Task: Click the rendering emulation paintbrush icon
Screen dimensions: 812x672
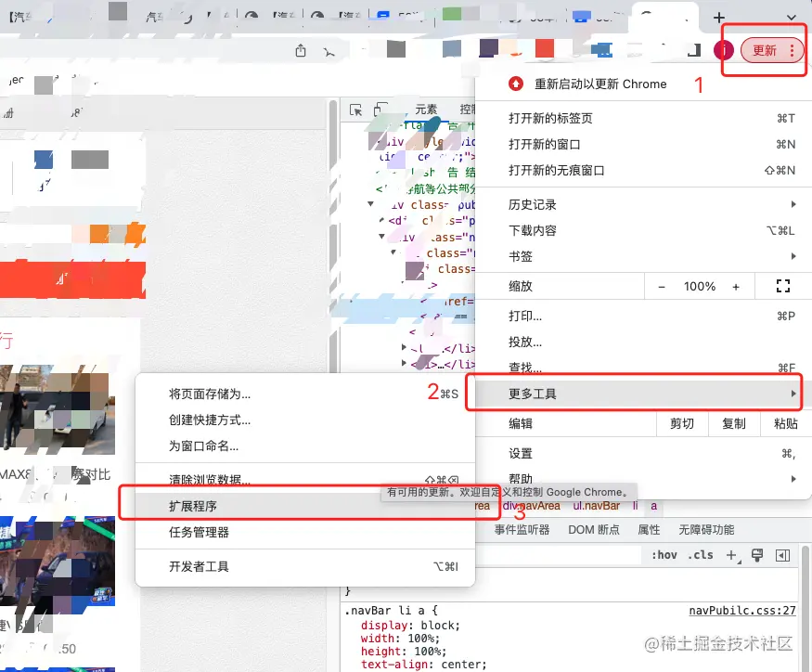Action: click(757, 555)
